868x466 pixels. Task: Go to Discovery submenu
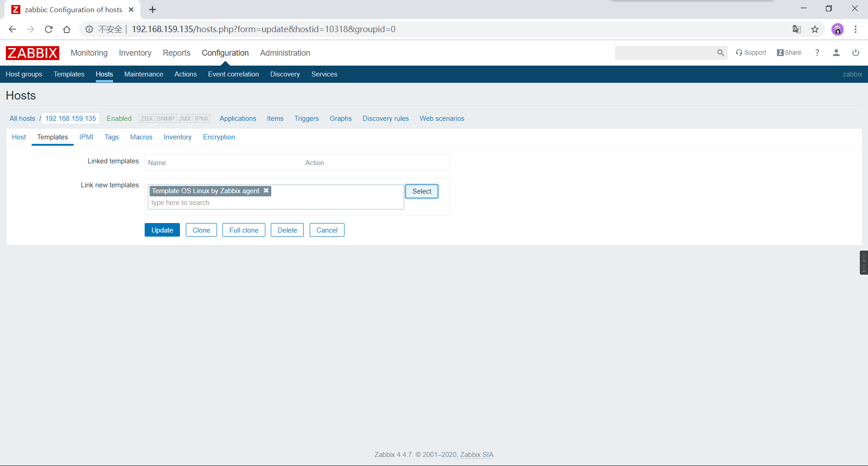285,74
